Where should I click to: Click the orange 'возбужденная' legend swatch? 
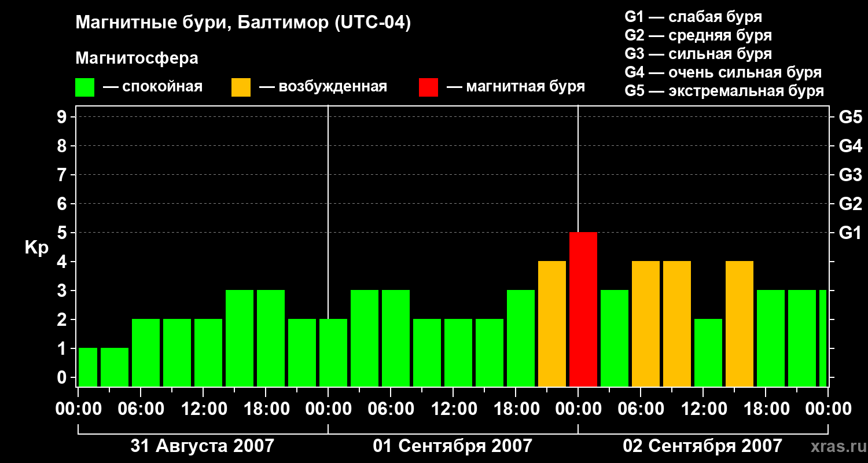coord(241,87)
